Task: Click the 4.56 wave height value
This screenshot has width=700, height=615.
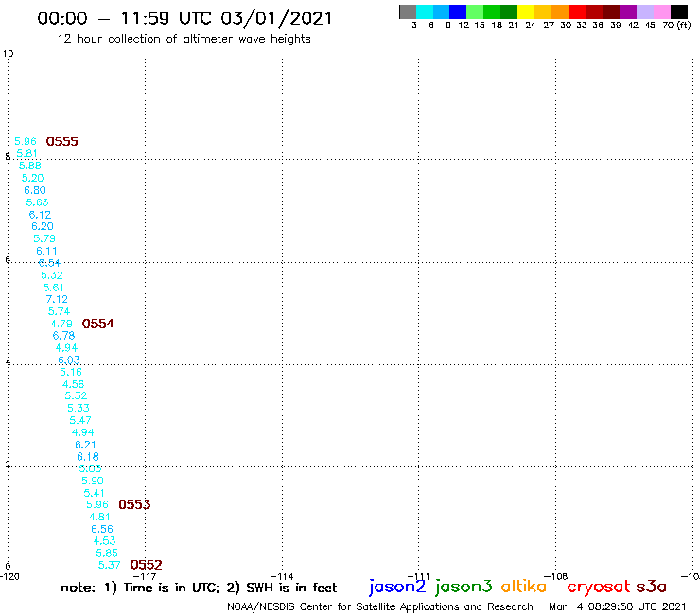Action: [x=74, y=384]
